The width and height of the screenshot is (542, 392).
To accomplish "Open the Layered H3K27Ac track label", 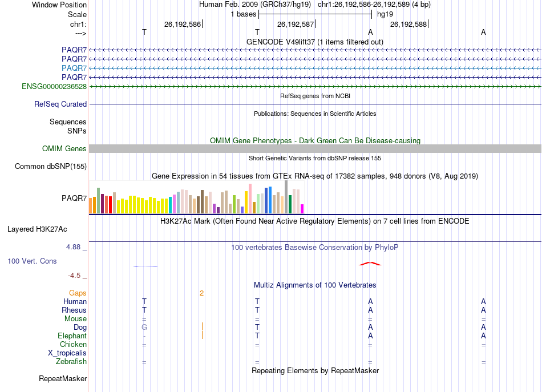I will 37,229.
